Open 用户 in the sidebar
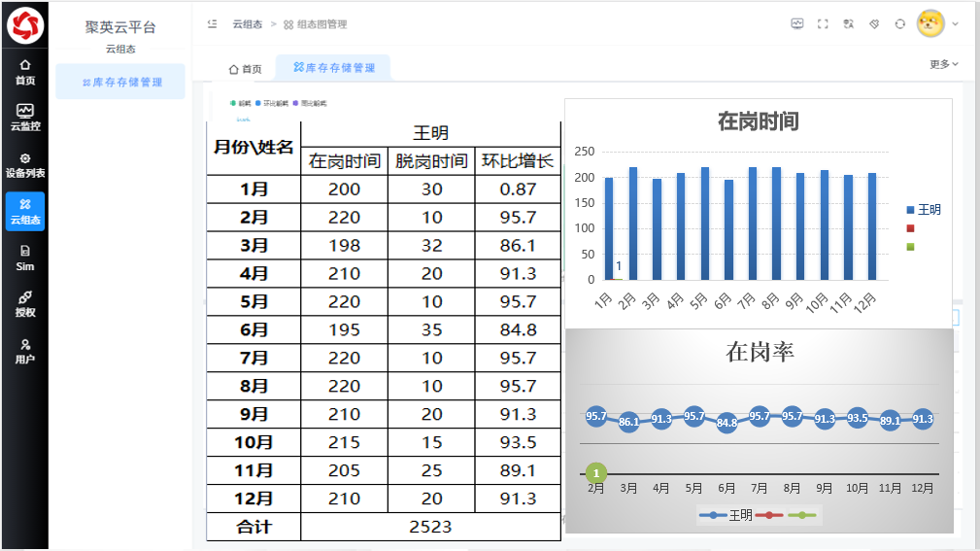Screen dimensions: 980x551 25,352
